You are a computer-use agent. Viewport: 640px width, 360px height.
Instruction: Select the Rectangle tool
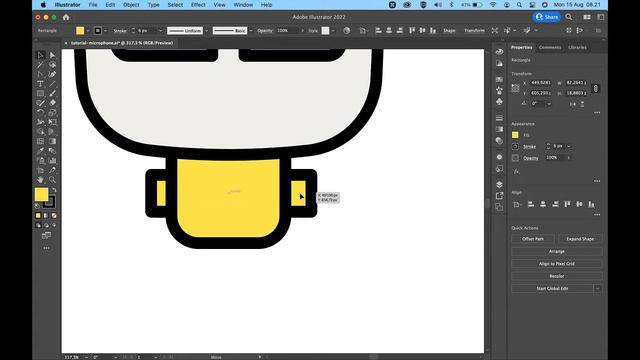coord(40,93)
